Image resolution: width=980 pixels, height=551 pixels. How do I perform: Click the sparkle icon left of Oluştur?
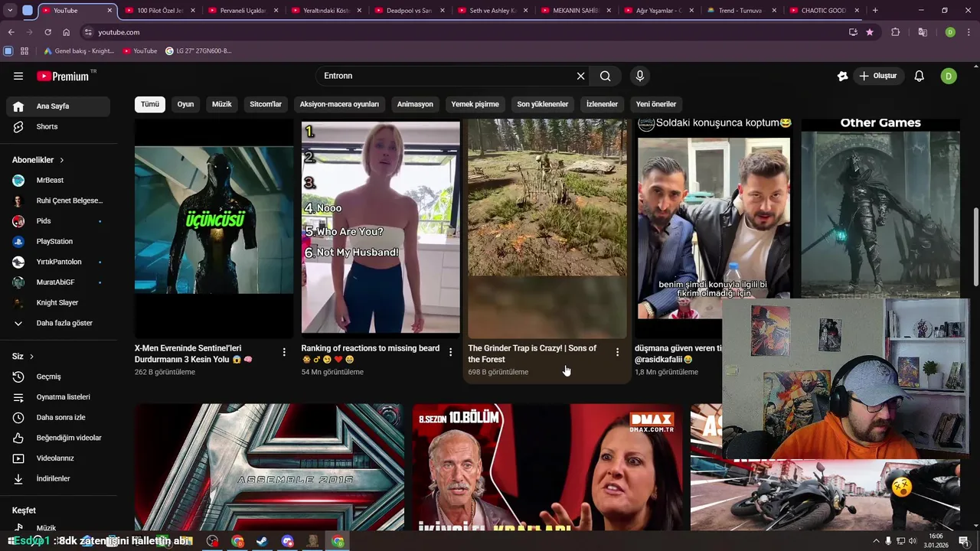point(842,76)
